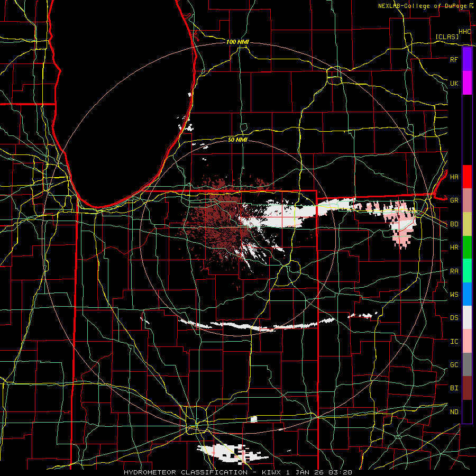This screenshot has width=476, height=476.
Task: Click the magenta UK legend color swatch
Action: (x=467, y=83)
